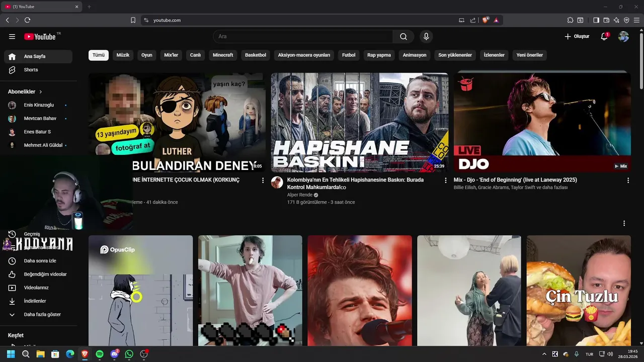Open the Djo live Mix thumbnail

(x=542, y=123)
